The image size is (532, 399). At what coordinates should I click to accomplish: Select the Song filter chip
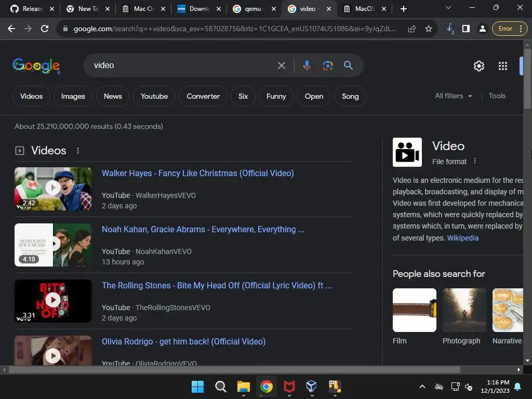pyautogui.click(x=350, y=96)
